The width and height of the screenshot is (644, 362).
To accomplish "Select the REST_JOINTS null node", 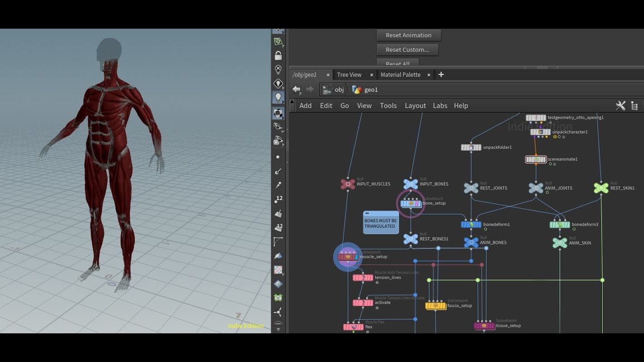I will 471,188.
